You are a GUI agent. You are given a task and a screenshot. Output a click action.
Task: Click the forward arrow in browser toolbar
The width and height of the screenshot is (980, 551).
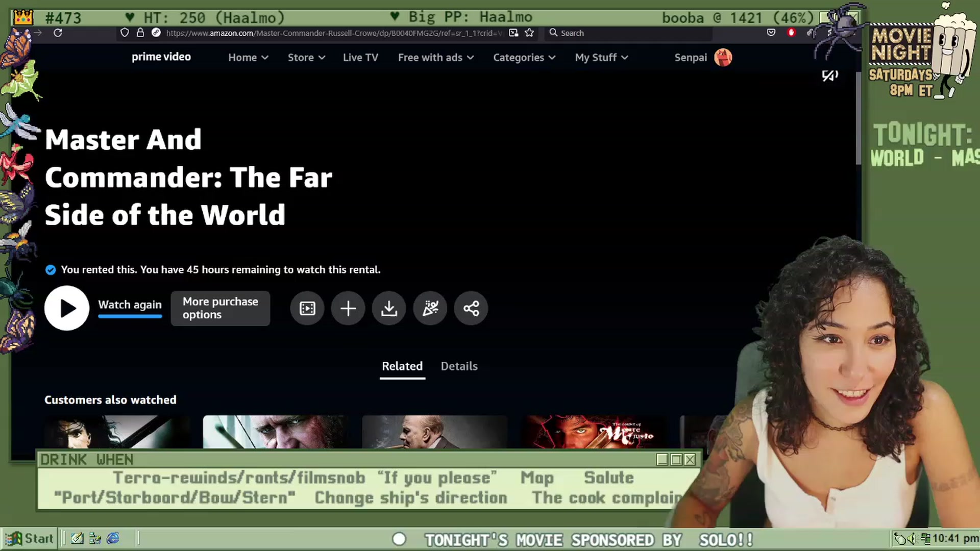[37, 33]
